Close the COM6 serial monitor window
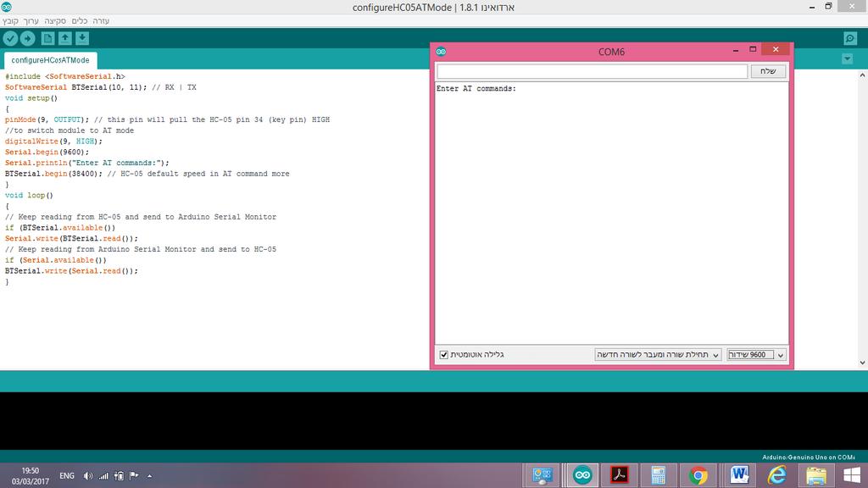The image size is (868, 488). coord(776,50)
